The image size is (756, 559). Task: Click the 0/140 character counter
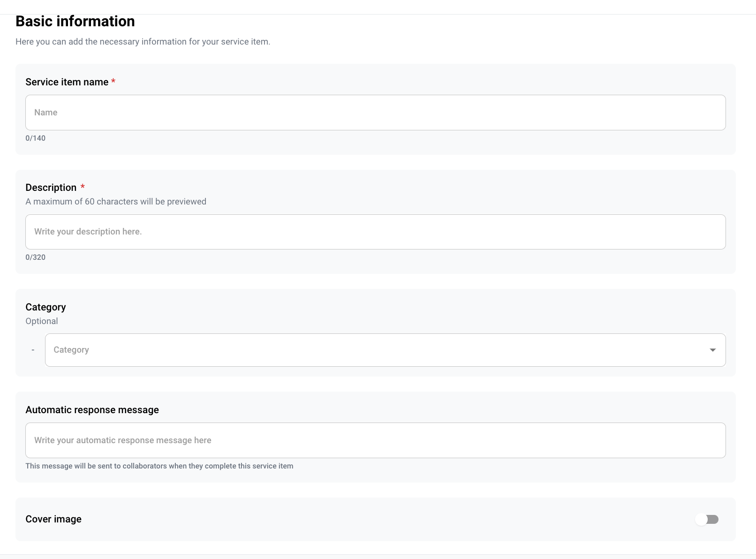tap(36, 138)
